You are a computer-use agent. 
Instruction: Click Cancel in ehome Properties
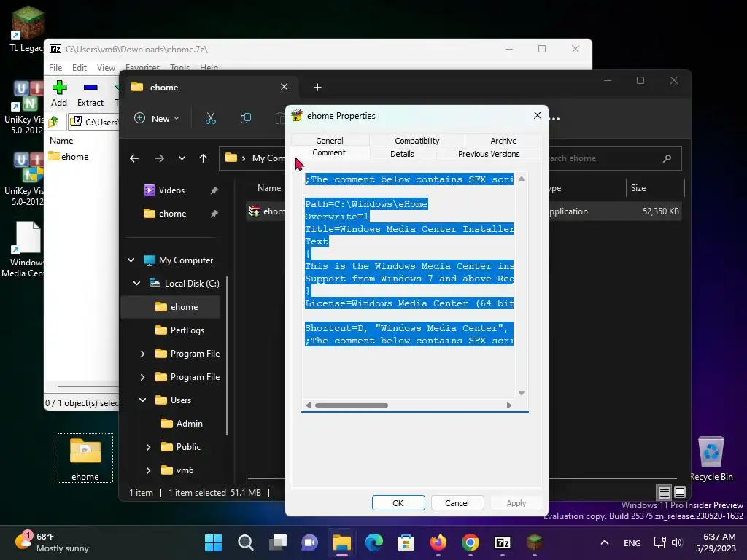point(457,503)
